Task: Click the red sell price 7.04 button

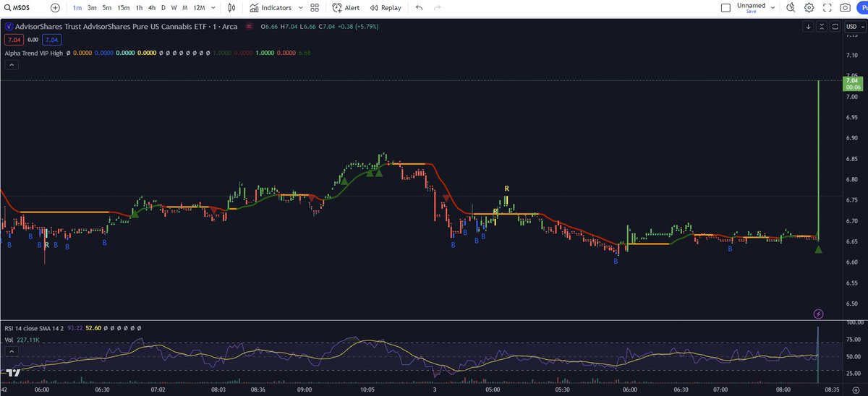Action: point(14,38)
